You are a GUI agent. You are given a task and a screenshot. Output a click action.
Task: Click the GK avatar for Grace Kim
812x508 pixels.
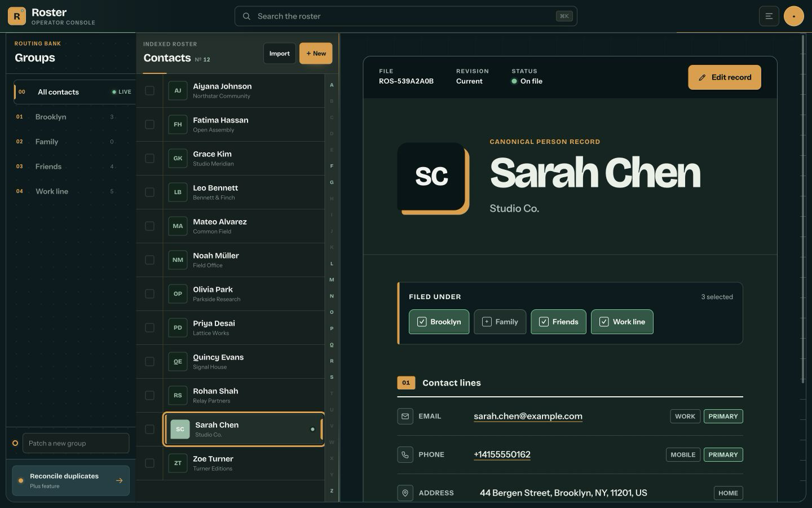[178, 159]
